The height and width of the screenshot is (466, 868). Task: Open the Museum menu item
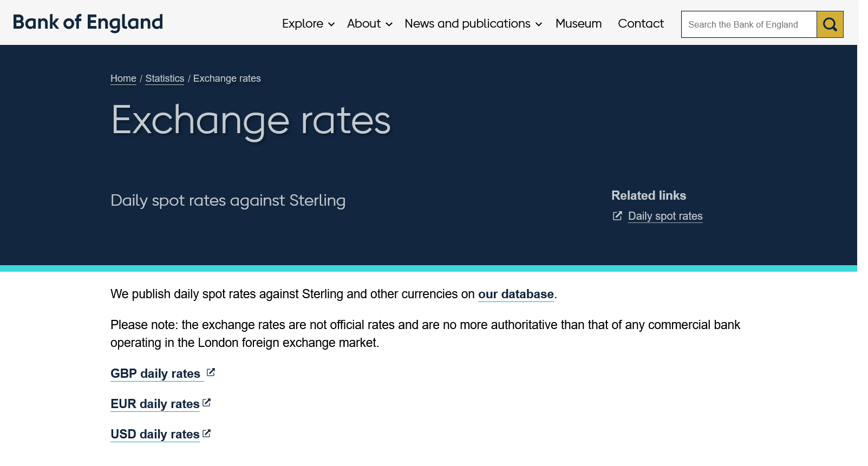[x=578, y=24]
